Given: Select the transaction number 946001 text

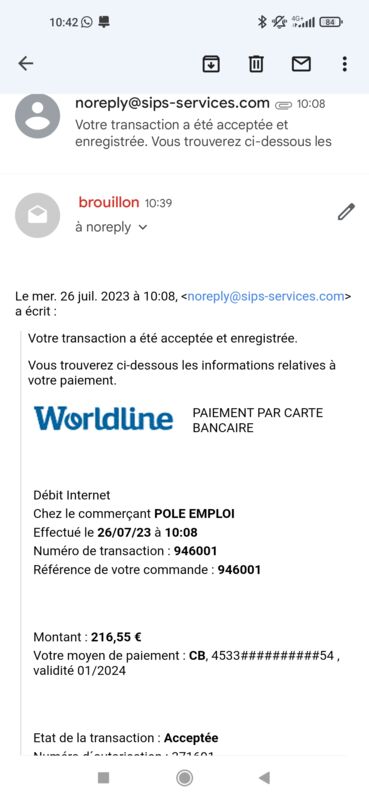Looking at the screenshot, I should (195, 551).
